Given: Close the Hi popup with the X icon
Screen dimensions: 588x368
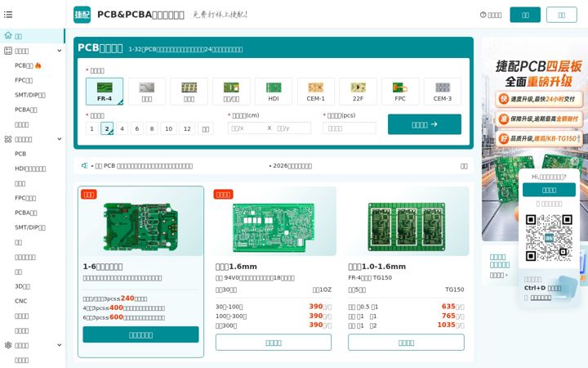Looking at the screenshot, I should coord(574,161).
